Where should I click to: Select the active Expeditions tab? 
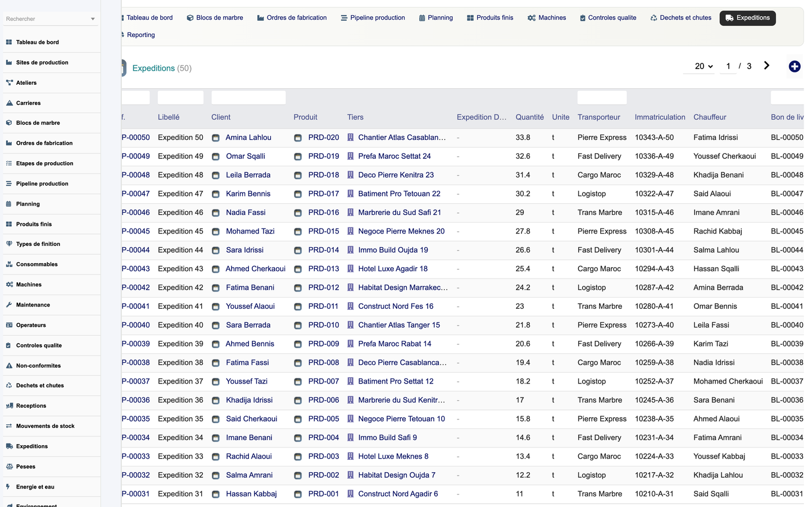pyautogui.click(x=747, y=18)
